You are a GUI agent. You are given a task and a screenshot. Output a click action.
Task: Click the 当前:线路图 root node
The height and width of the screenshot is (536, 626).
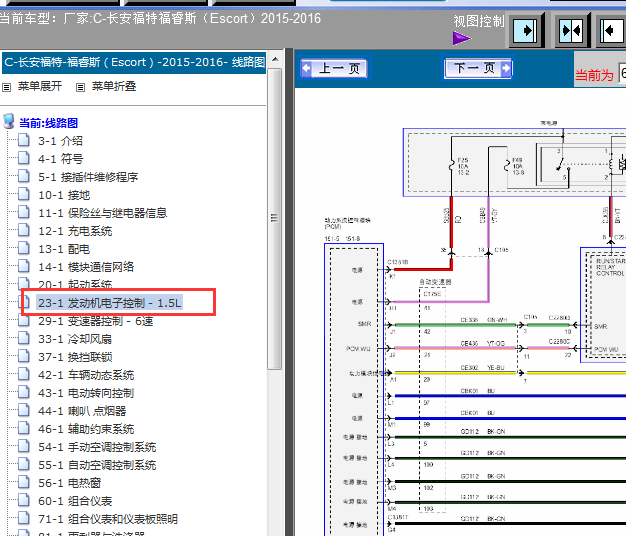48,123
